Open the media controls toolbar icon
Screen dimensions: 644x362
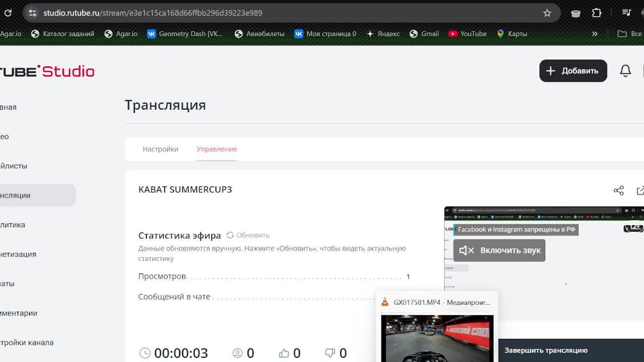[626, 13]
